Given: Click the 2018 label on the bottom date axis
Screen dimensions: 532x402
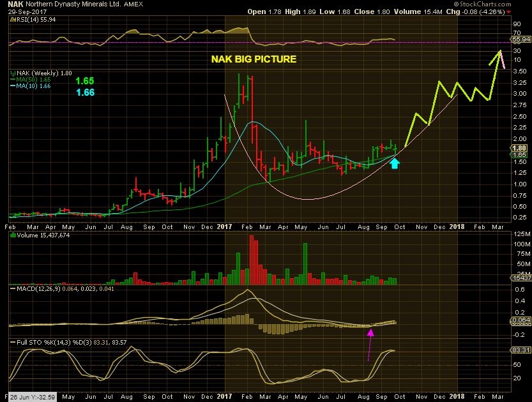Looking at the screenshot, I should point(457,396).
